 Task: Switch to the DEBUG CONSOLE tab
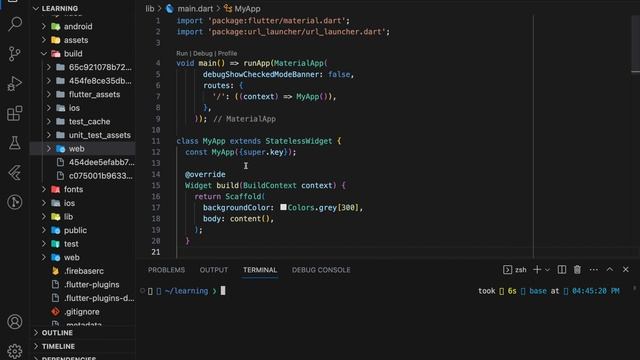coord(321,270)
